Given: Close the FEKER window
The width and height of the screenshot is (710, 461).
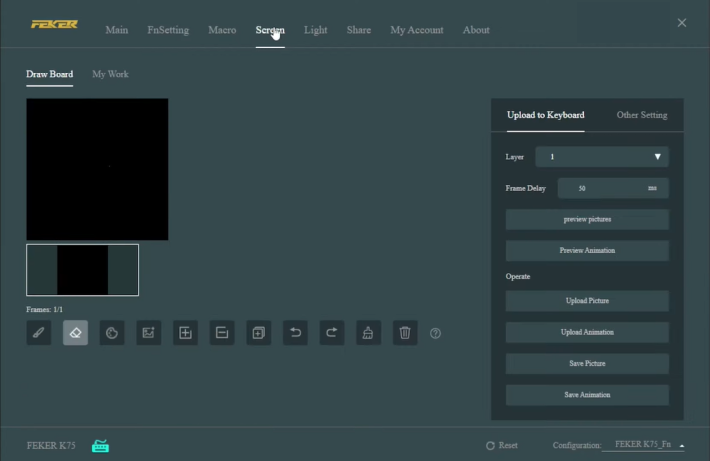Looking at the screenshot, I should 681,23.
